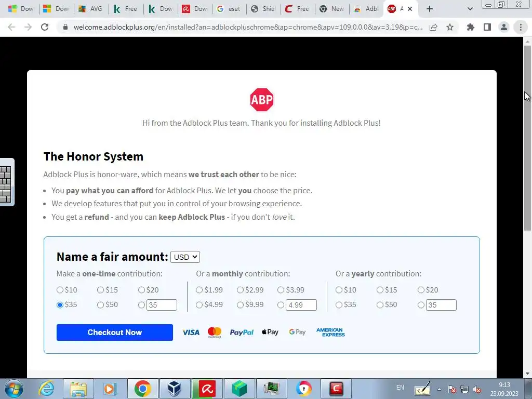Click the custom monthly 4.99 field
The height and width of the screenshot is (399, 532).
click(301, 305)
